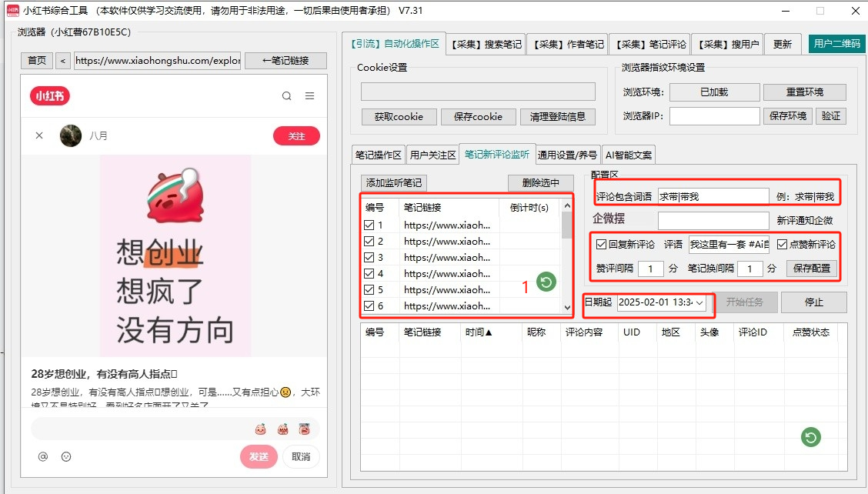Open the hamburger menu in browser
Image resolution: width=868 pixels, height=494 pixels.
tap(309, 96)
